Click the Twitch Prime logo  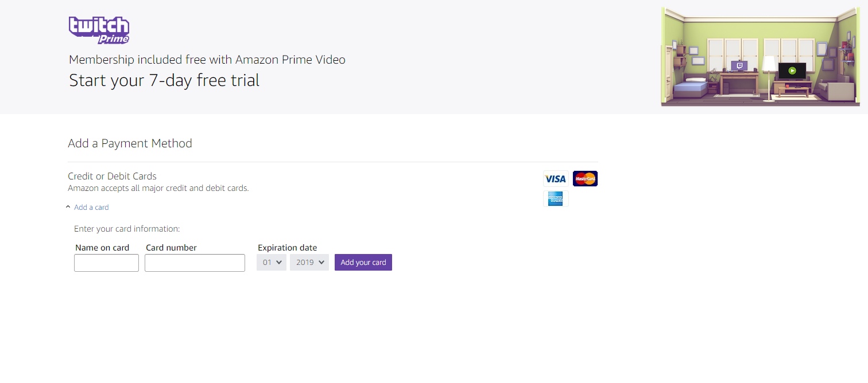[x=99, y=30]
